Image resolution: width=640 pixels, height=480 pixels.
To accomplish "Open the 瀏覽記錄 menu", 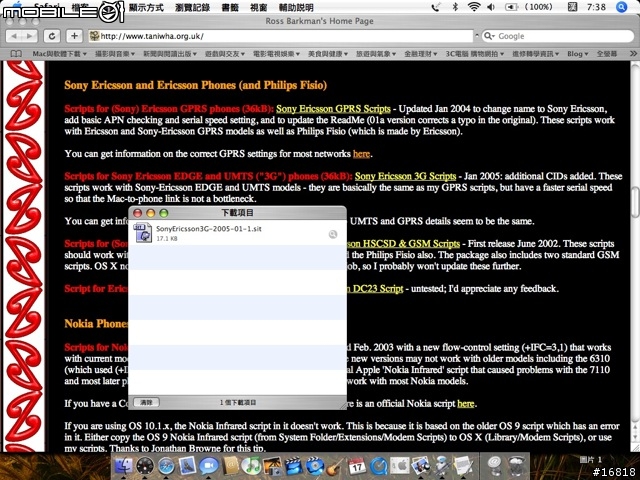I will pyautogui.click(x=193, y=7).
